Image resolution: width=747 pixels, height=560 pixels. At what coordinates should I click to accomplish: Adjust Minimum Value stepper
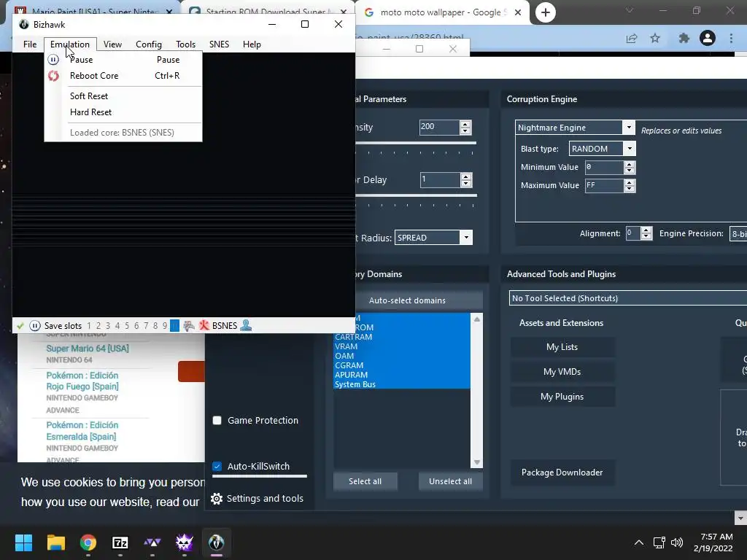[x=630, y=167]
